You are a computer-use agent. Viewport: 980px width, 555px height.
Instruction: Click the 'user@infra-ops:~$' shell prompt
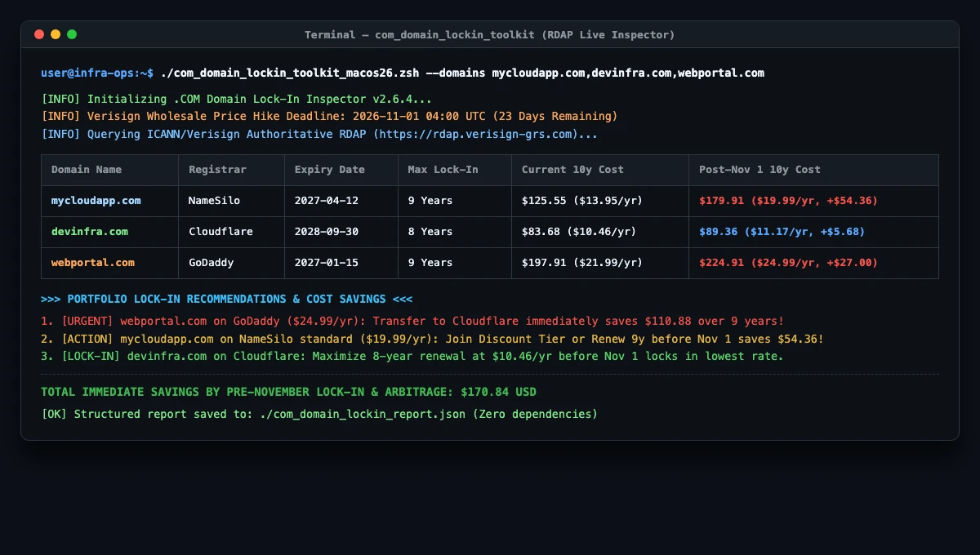(97, 73)
